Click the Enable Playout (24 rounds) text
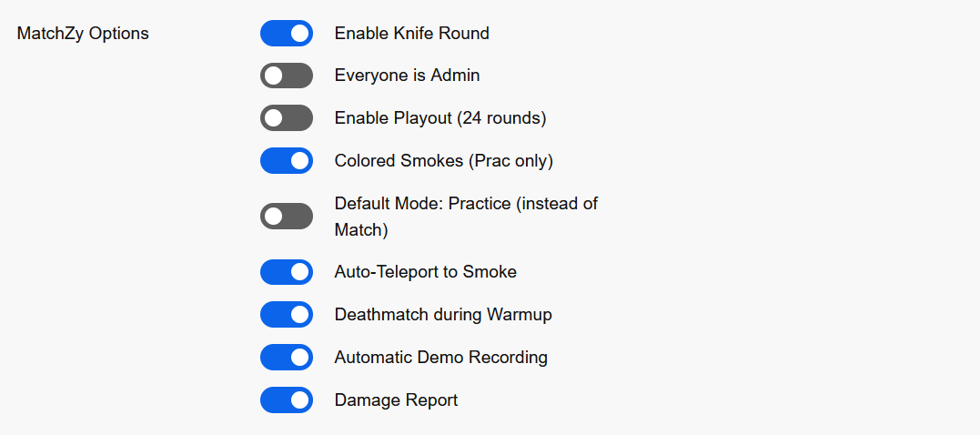The width and height of the screenshot is (980, 435). pyautogui.click(x=439, y=118)
